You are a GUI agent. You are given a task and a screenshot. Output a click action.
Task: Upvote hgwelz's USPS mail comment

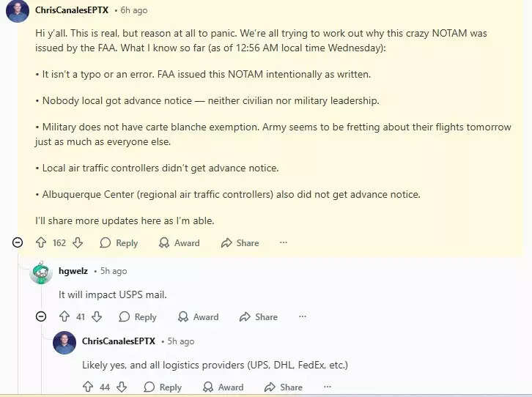tap(64, 317)
